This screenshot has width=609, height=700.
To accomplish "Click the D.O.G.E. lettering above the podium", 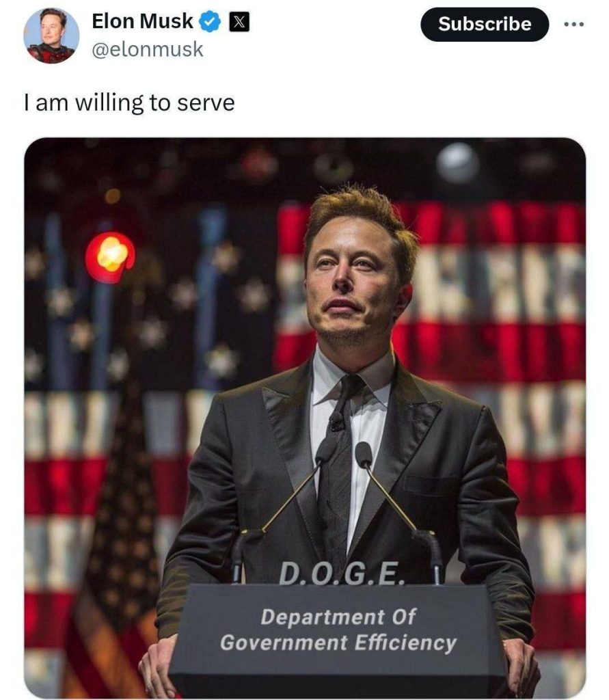I will click(x=342, y=574).
